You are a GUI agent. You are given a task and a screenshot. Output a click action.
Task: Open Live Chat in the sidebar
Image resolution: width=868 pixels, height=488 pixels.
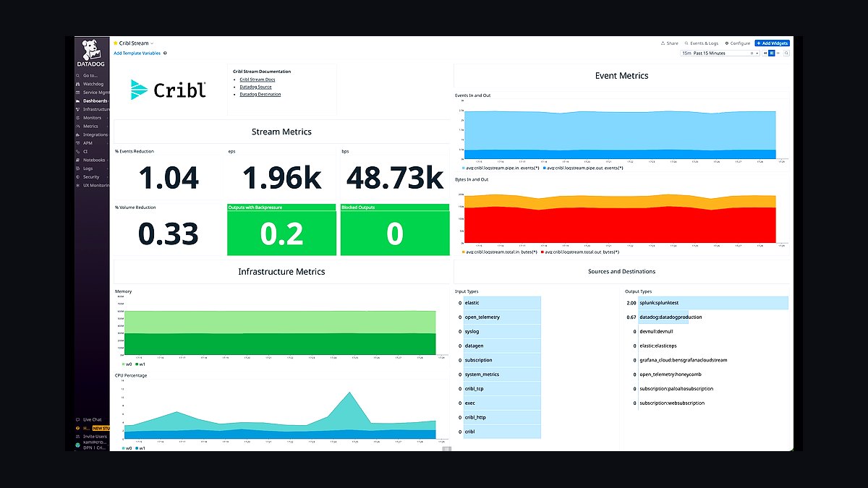89,419
